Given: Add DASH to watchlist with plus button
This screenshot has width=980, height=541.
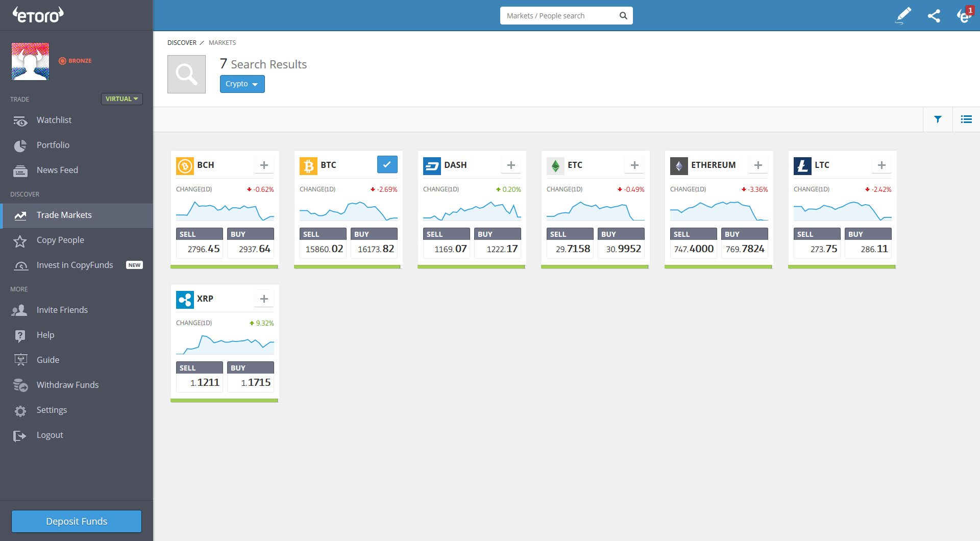Looking at the screenshot, I should click(x=511, y=165).
